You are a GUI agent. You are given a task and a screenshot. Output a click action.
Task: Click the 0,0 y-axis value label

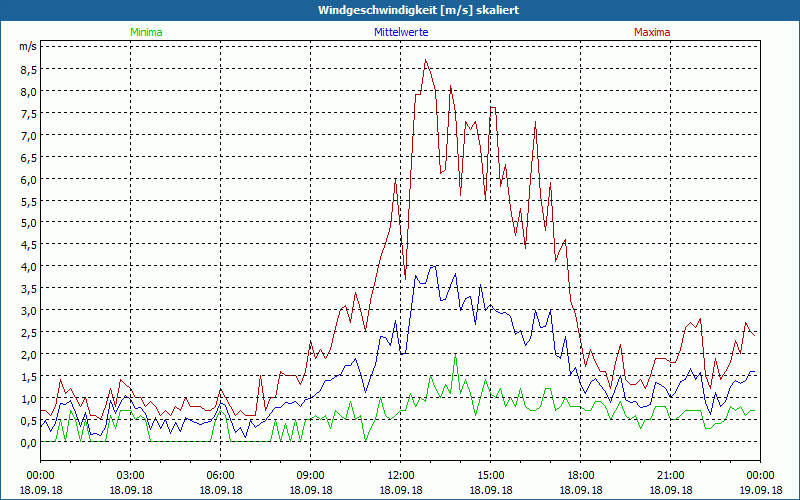point(27,442)
